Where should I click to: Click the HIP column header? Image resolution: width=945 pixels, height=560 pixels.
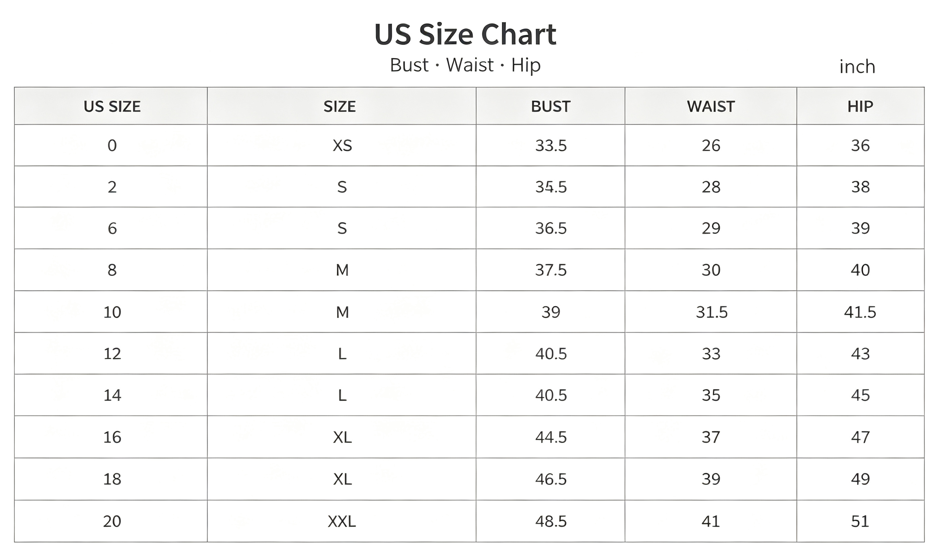point(861,107)
